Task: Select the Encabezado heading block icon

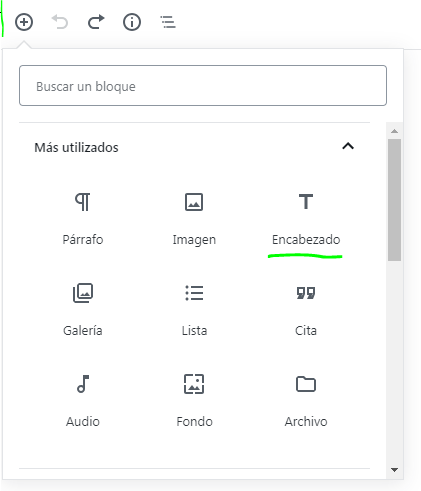Action: [306, 201]
